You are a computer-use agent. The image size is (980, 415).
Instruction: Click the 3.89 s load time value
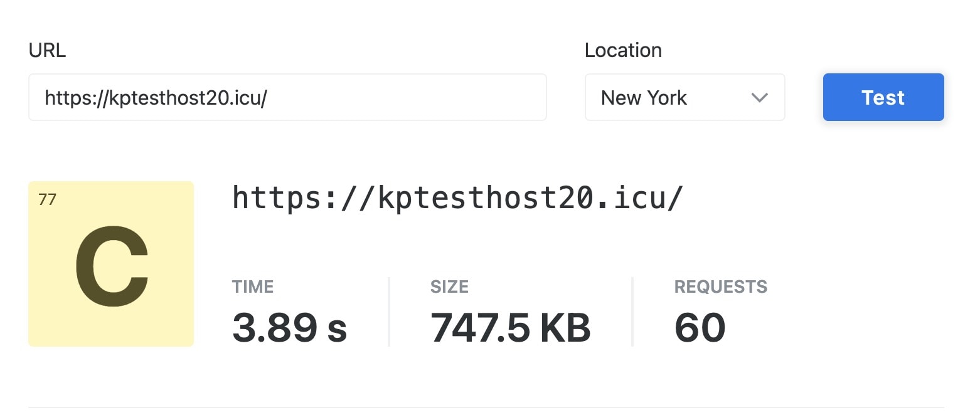coord(289,327)
